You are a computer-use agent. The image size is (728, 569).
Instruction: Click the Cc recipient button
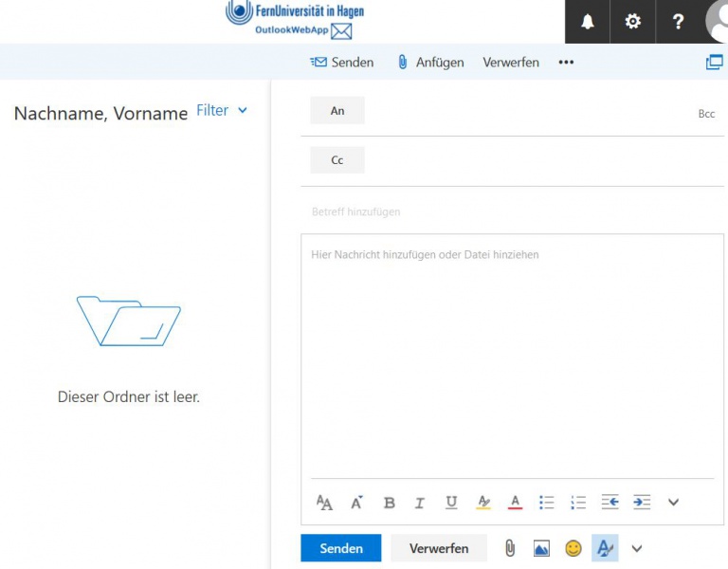337,160
